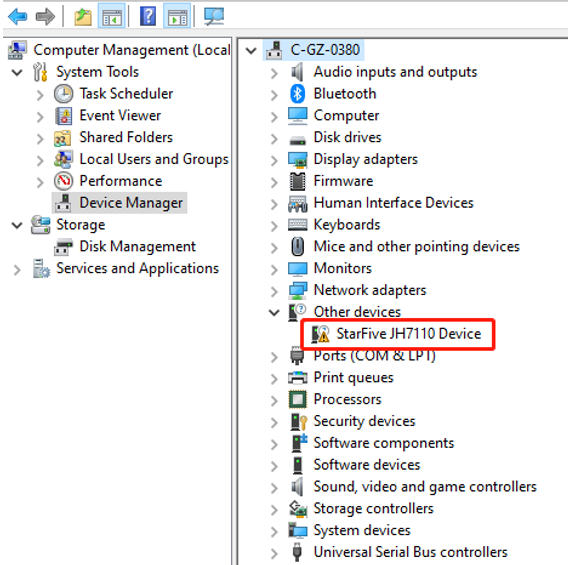Click the Up one level folder icon

click(x=83, y=16)
